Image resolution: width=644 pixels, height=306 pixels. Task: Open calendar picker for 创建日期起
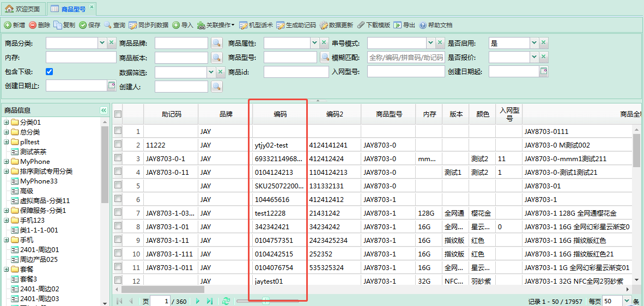click(543, 71)
